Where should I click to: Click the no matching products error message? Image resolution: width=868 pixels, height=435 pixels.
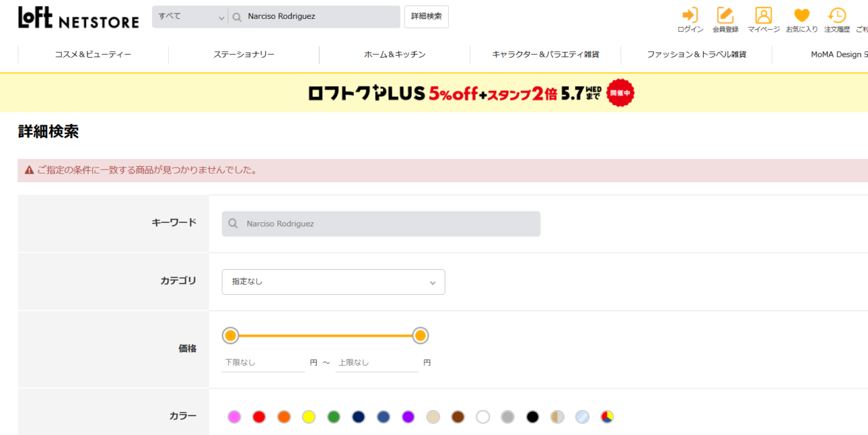tap(443, 170)
